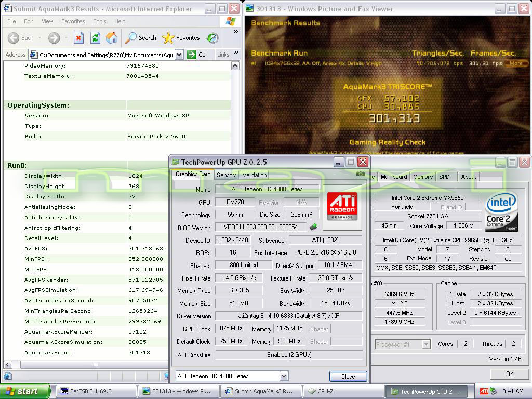Click the Back arrow icon in Internet Explorer
Screen dimensions: 532x399
tap(14, 38)
